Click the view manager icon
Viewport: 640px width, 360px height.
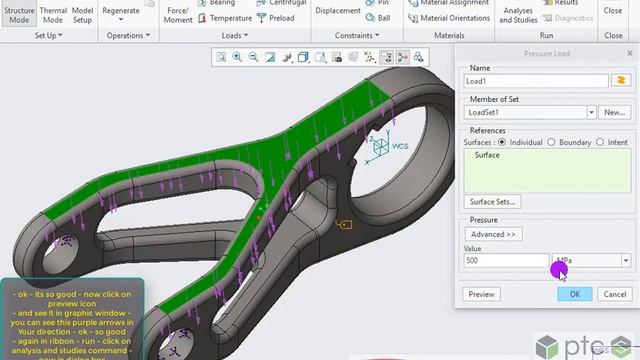[337, 57]
